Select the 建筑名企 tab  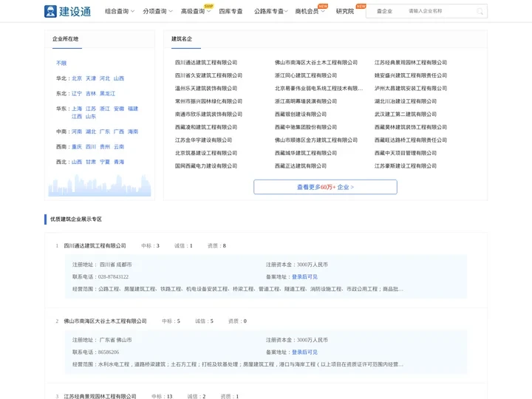click(182, 39)
